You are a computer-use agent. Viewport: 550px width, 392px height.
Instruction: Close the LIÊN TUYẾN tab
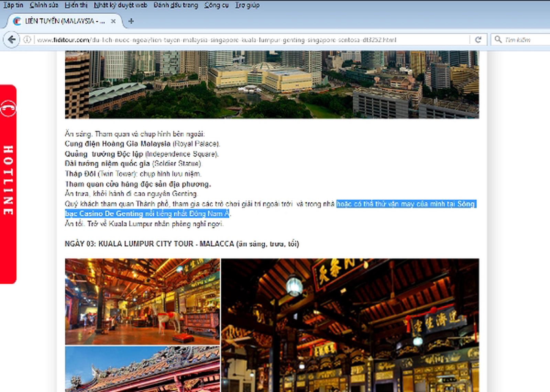coord(113,21)
